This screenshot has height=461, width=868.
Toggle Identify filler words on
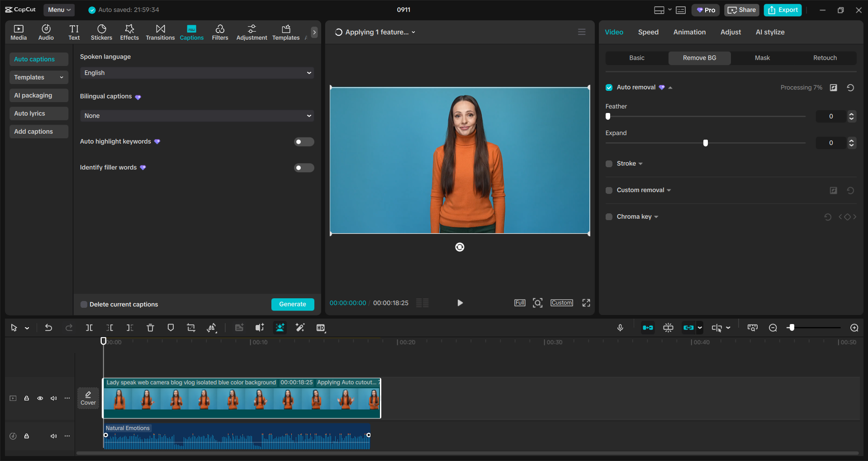tap(304, 168)
